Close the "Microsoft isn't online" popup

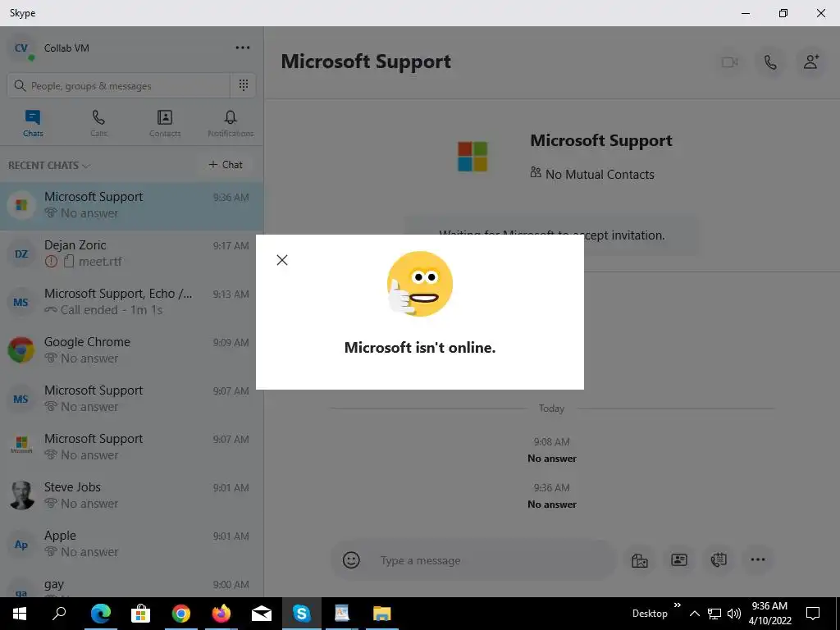click(282, 260)
